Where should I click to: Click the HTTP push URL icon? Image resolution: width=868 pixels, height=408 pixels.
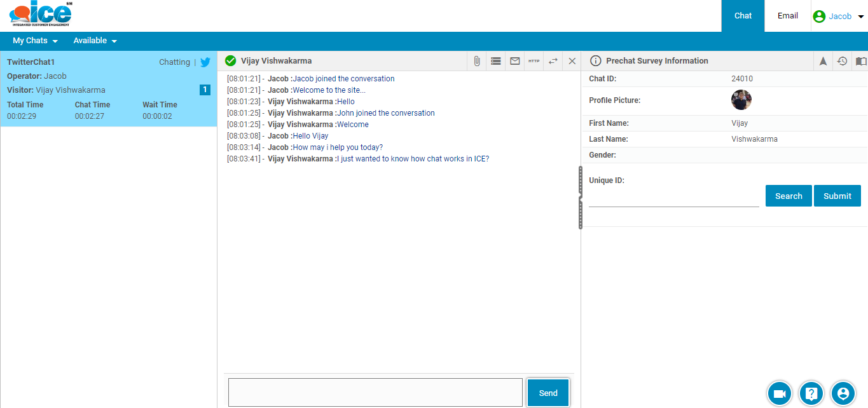[x=534, y=61]
